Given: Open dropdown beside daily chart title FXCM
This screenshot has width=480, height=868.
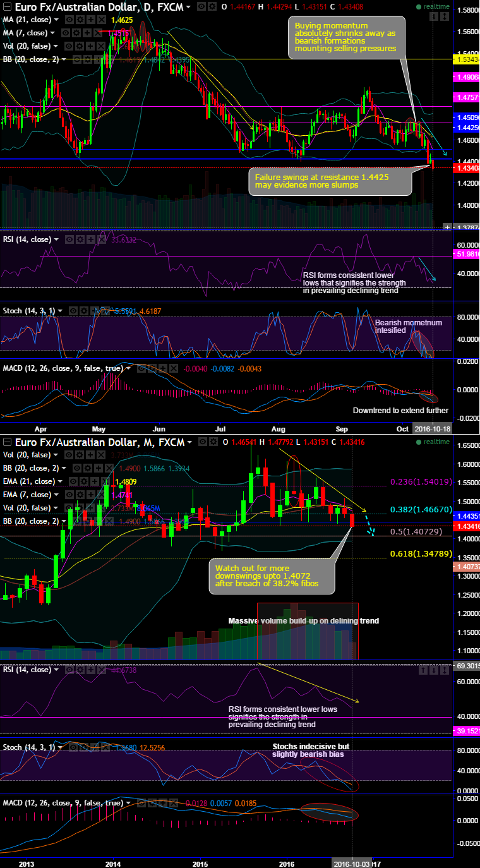Looking at the screenshot, I should [x=188, y=7].
